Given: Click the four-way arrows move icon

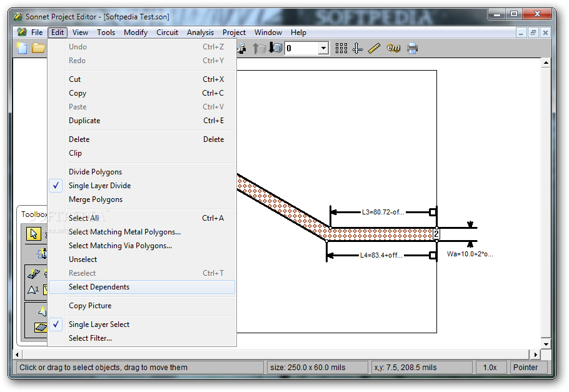Looking at the screenshot, I should point(358,48).
